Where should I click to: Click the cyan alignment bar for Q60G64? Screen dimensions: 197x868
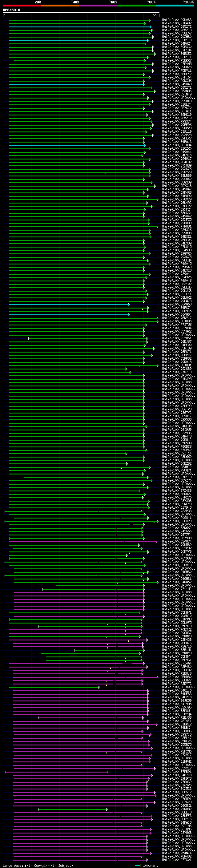(x=69, y=315)
